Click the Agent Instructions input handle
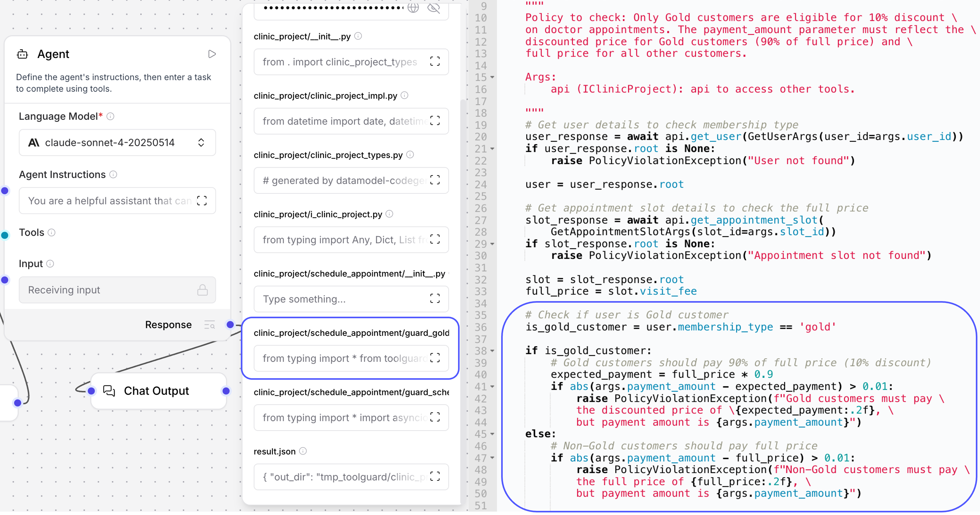 tap(5, 191)
